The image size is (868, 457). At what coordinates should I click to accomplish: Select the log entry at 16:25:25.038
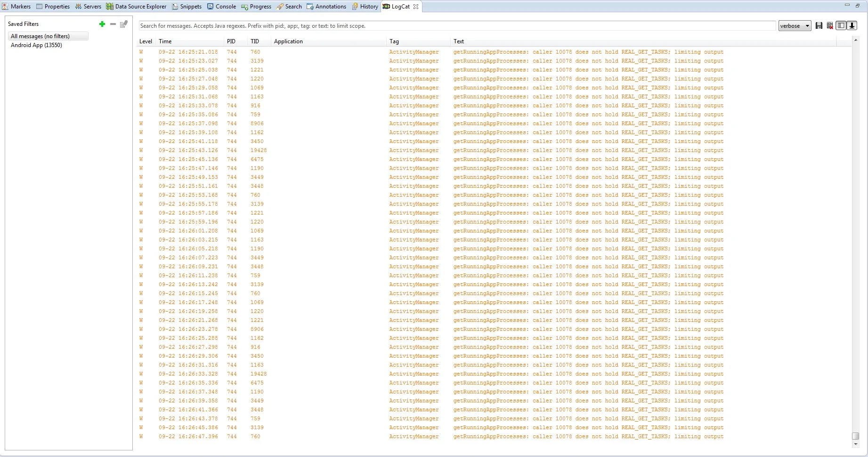494,70
